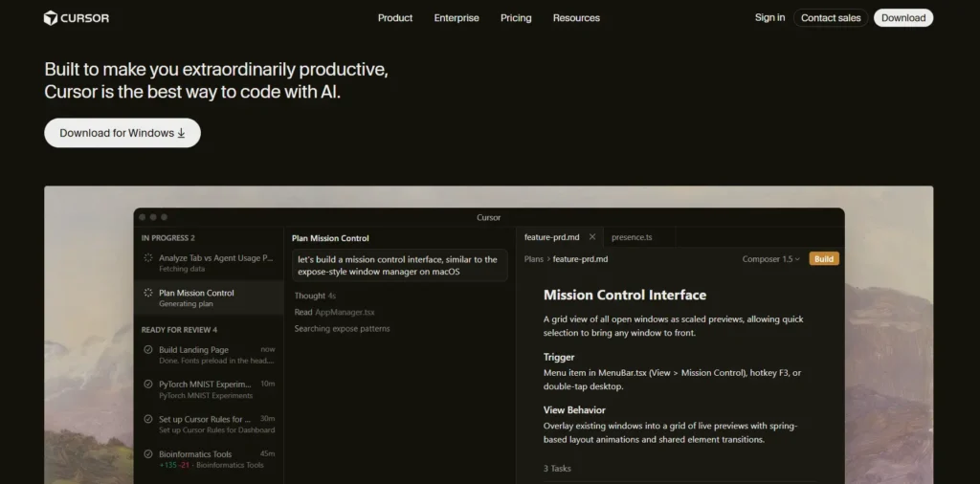The image size is (980, 484).
Task: Click the Contact sales button
Action: (x=831, y=18)
